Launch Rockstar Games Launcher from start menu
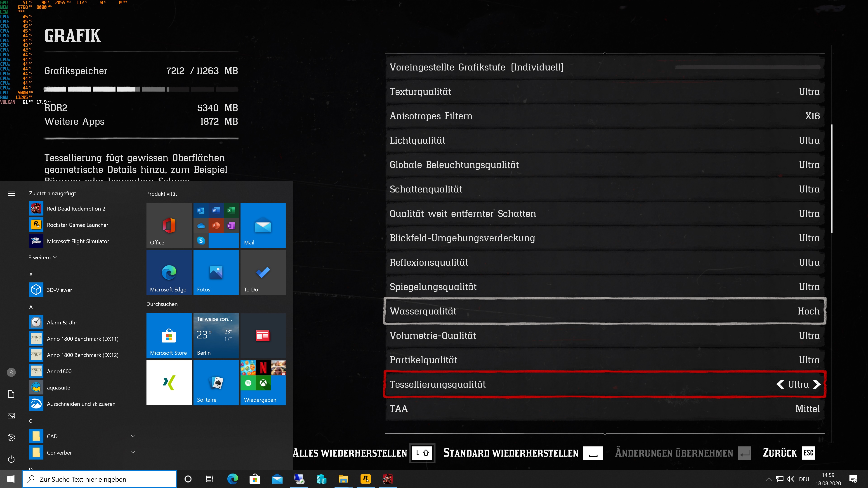868x488 pixels. pos(77,225)
